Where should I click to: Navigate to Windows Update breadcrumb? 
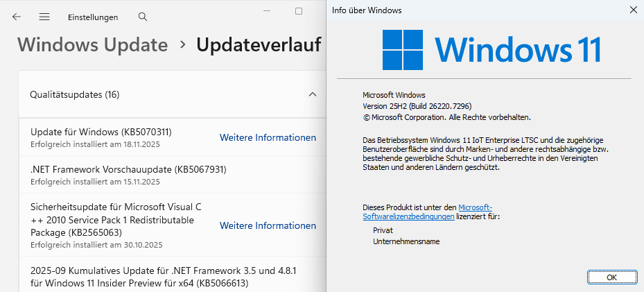(x=93, y=44)
